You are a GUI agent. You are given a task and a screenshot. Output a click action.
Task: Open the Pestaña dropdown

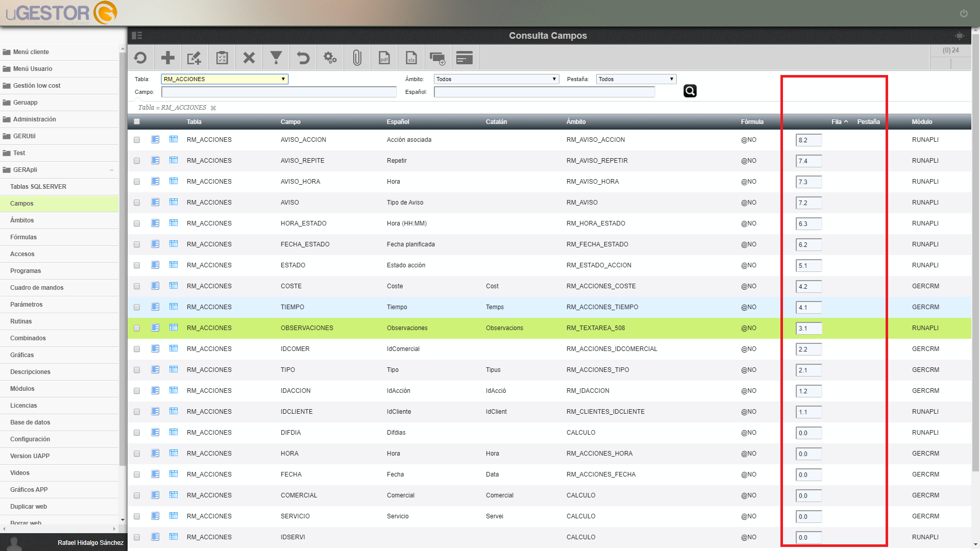[636, 79]
